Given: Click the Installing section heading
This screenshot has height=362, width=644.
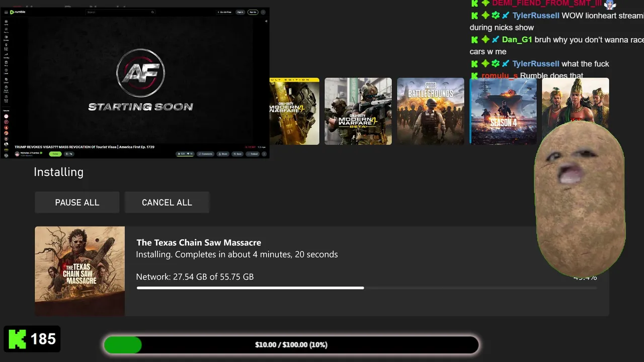Looking at the screenshot, I should [58, 172].
